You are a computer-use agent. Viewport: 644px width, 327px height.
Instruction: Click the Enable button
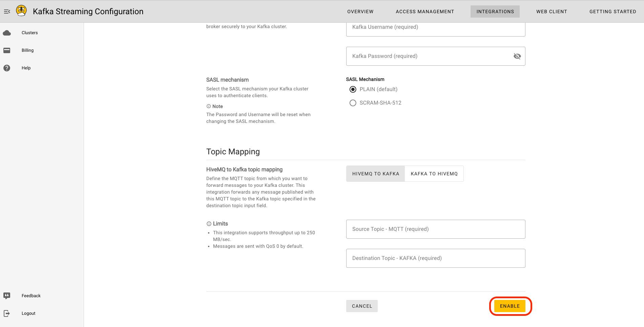[510, 306]
